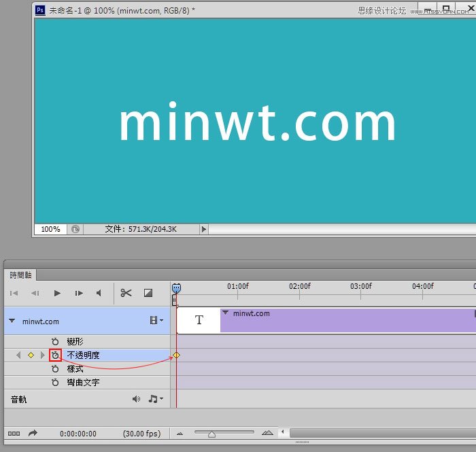476x452 pixels.
Task: Click the 01:00f ruler mark
Action: pos(238,286)
